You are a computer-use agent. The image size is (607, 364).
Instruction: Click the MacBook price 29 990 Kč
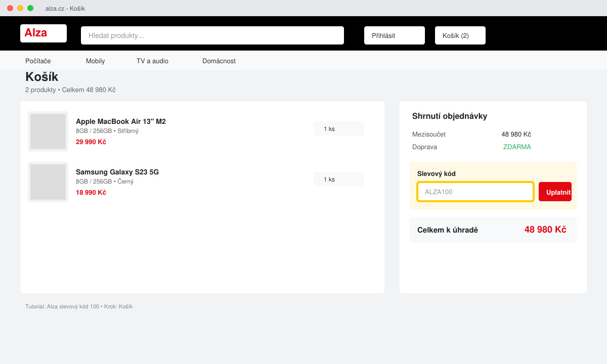(x=91, y=142)
